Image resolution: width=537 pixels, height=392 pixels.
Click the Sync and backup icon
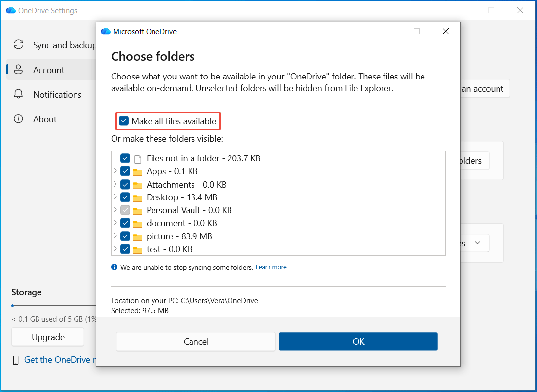tap(18, 44)
